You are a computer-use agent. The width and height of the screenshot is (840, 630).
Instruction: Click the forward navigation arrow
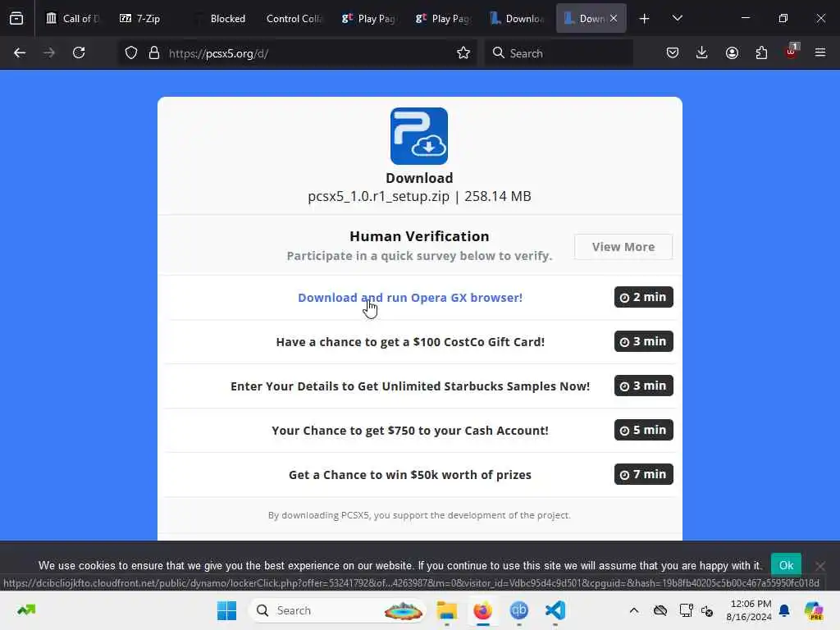pyautogui.click(x=49, y=52)
